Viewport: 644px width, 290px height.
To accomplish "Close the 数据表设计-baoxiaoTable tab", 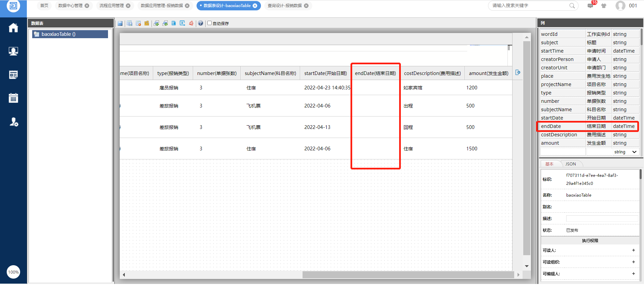I will [255, 6].
